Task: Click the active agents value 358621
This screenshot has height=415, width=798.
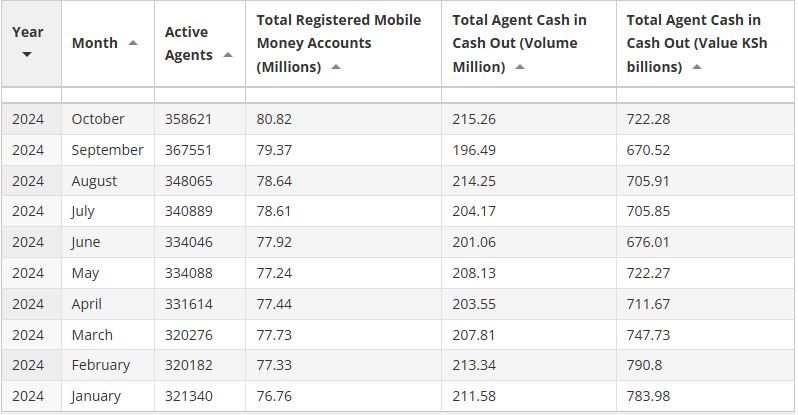Action: pyautogui.click(x=189, y=119)
